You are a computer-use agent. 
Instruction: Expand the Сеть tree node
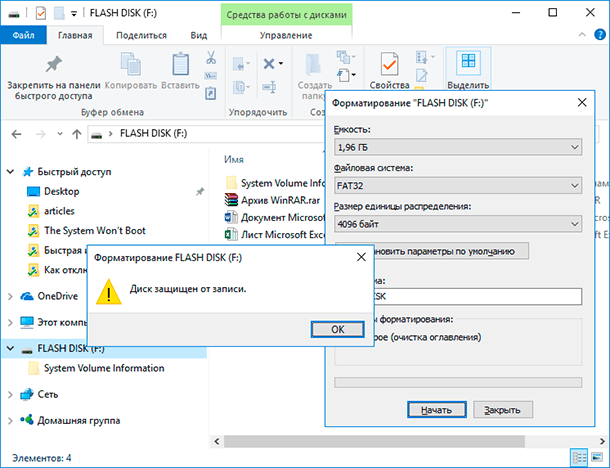[x=11, y=394]
